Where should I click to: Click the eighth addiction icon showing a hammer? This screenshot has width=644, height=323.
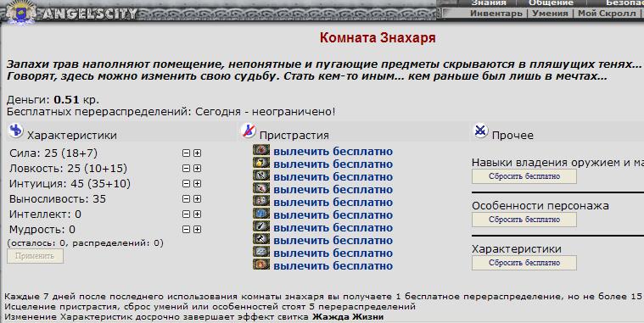[x=261, y=239]
